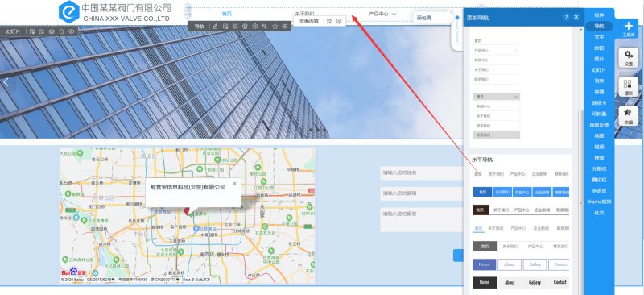Click the star favorite icon in navigation toolbar
This screenshot has height=295, width=644.
click(x=275, y=27)
